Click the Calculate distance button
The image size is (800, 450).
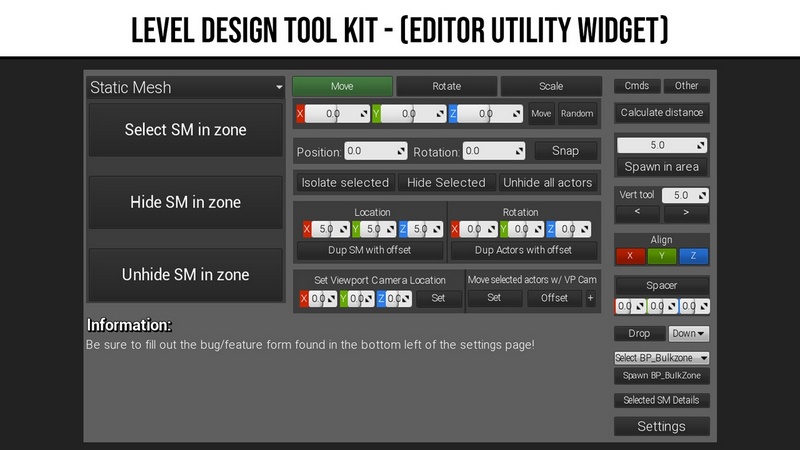click(x=661, y=113)
